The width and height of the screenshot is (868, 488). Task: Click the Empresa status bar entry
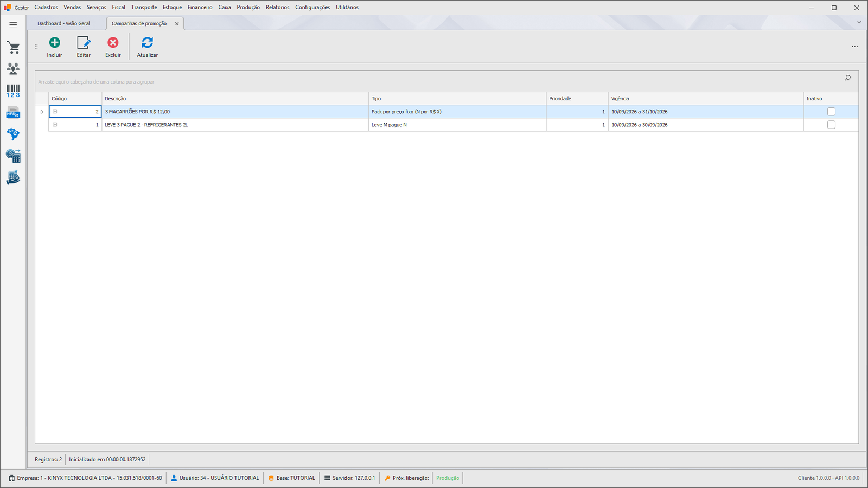(85, 478)
